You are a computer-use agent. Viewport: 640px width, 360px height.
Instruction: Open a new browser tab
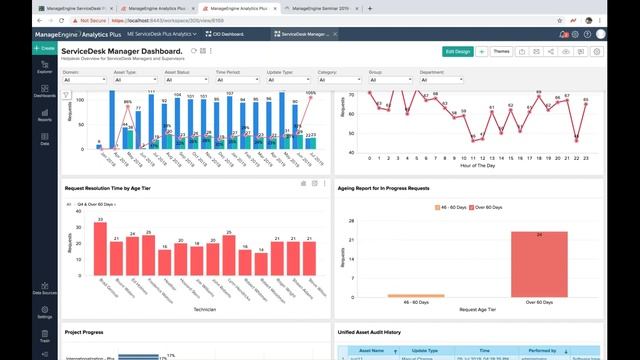pos(370,8)
